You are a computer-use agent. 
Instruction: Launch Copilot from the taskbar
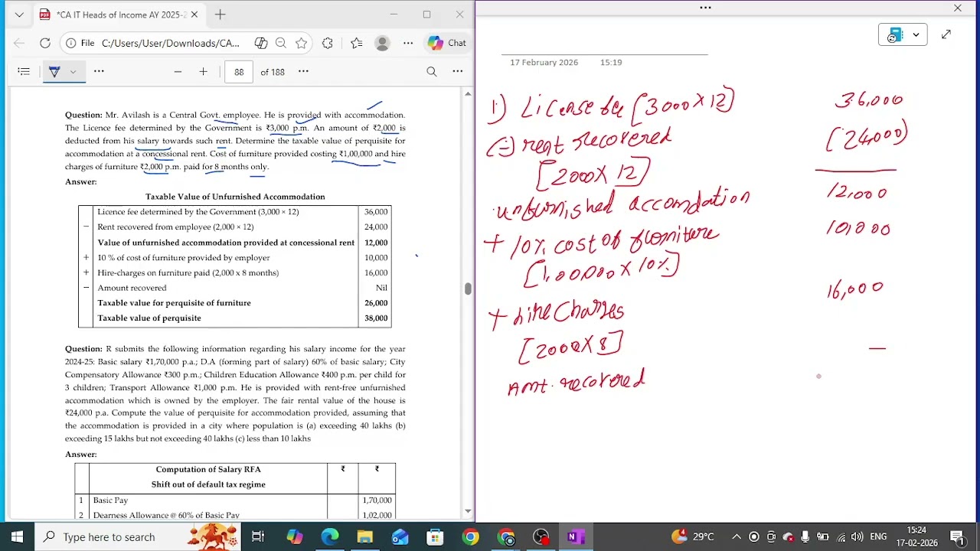click(x=295, y=537)
